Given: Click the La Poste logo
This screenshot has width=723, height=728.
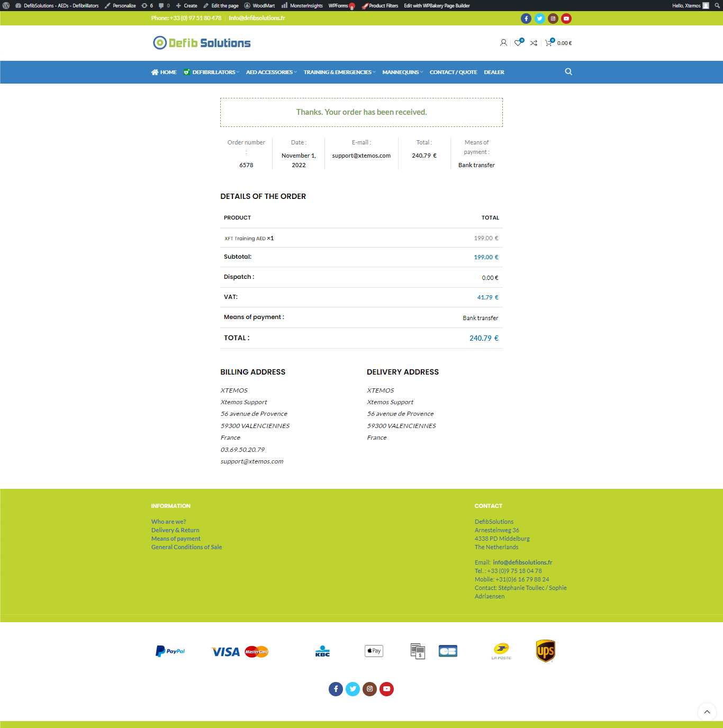Looking at the screenshot, I should (x=501, y=651).
